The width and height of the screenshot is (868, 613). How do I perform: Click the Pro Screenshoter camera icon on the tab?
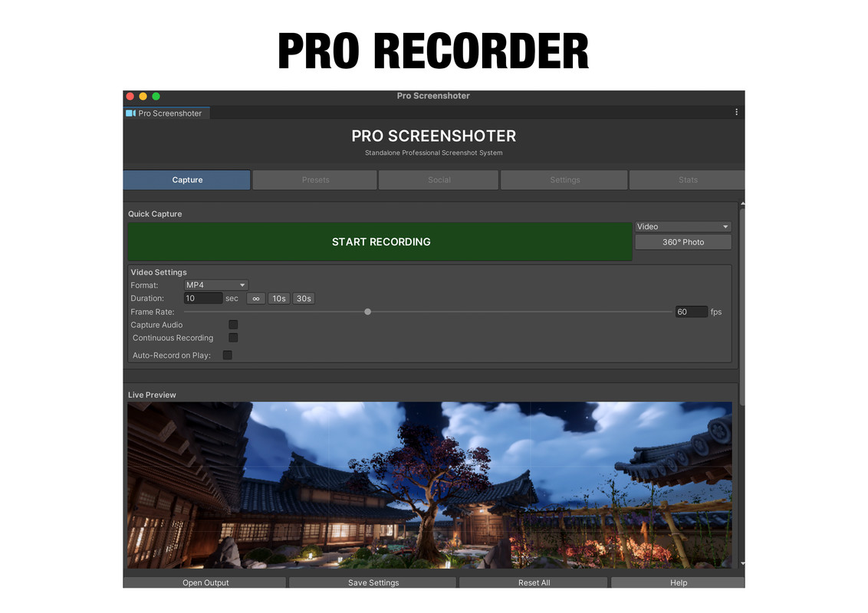click(x=130, y=113)
